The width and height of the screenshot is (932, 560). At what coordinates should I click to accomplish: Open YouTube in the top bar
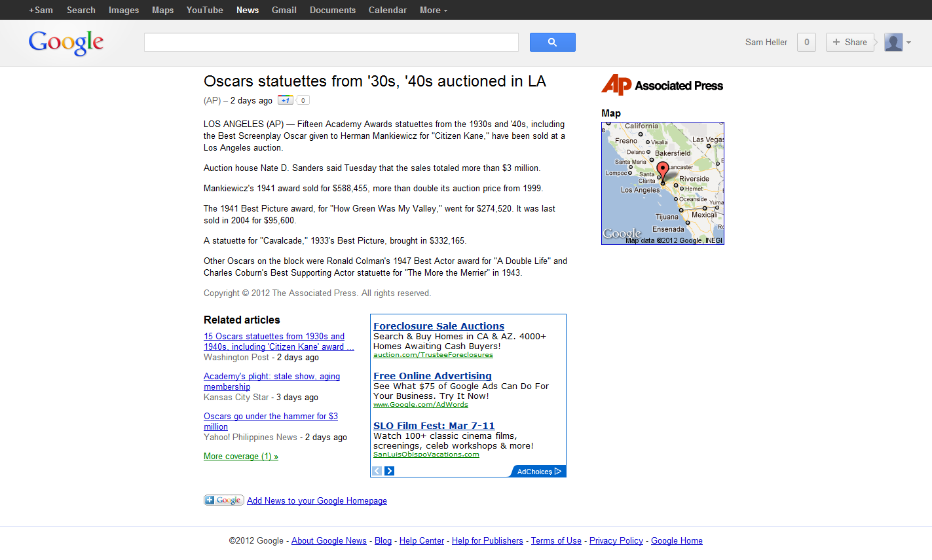(x=205, y=10)
